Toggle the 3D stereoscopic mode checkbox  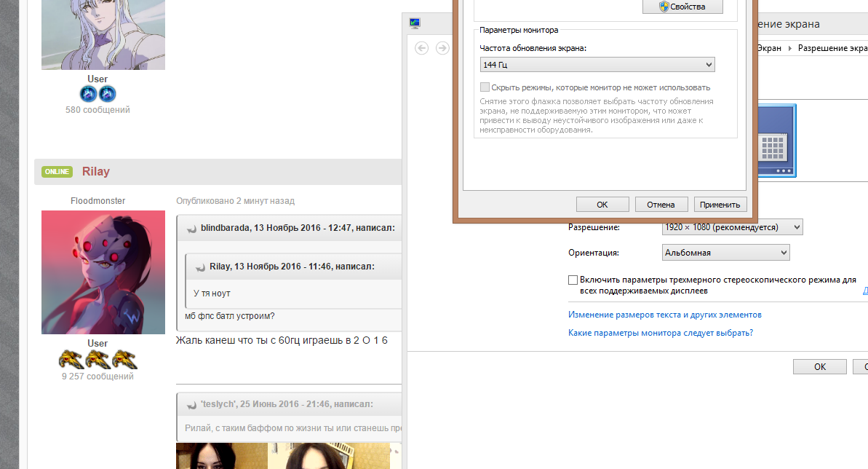pyautogui.click(x=573, y=279)
